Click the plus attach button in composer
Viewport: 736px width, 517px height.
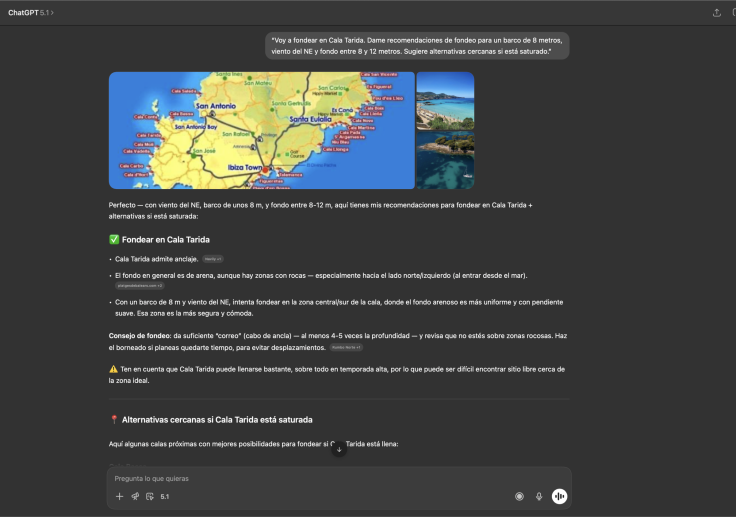(119, 496)
